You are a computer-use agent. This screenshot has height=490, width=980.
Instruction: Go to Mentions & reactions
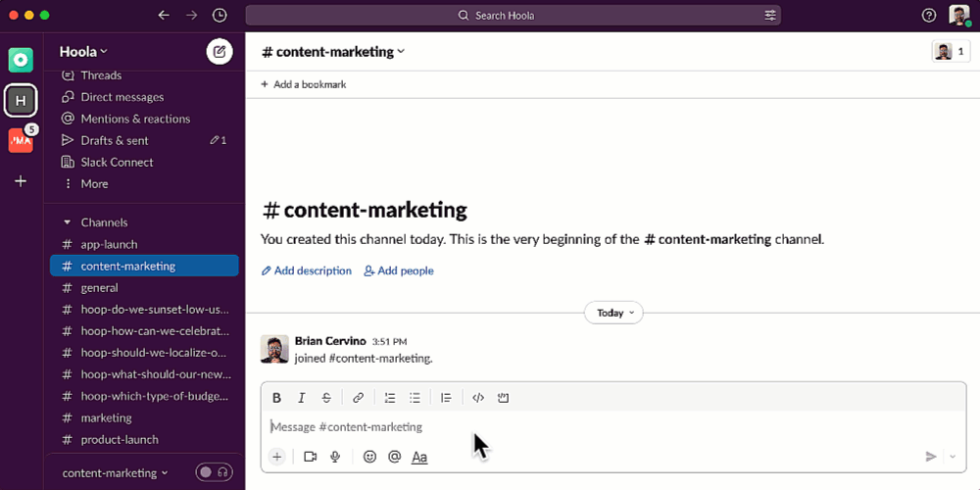(x=135, y=119)
